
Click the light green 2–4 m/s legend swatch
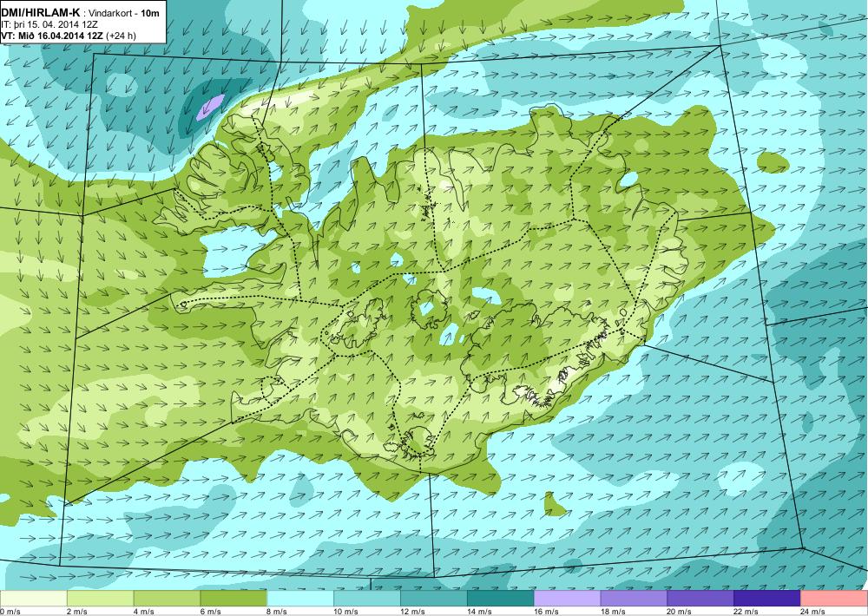pyautogui.click(x=100, y=599)
